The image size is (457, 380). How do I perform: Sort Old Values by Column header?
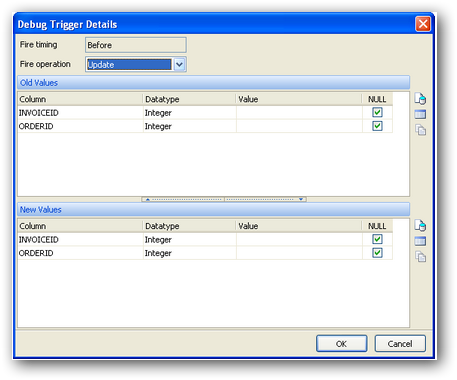coord(80,99)
